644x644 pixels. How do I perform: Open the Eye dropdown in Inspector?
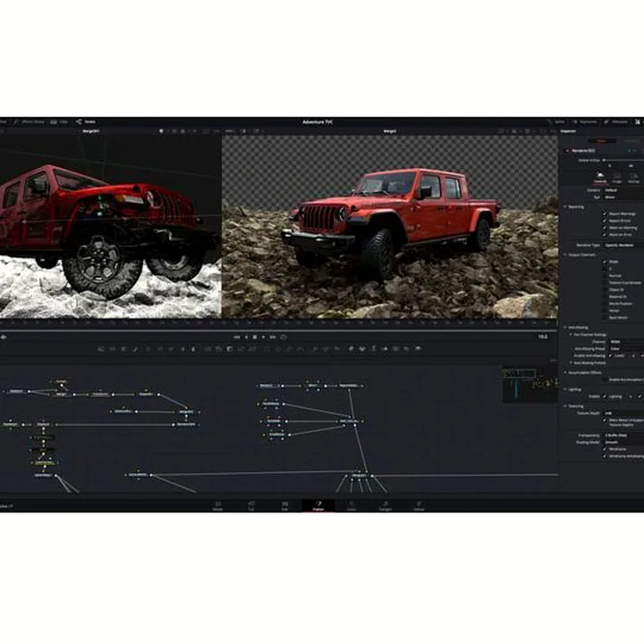pyautogui.click(x=623, y=198)
